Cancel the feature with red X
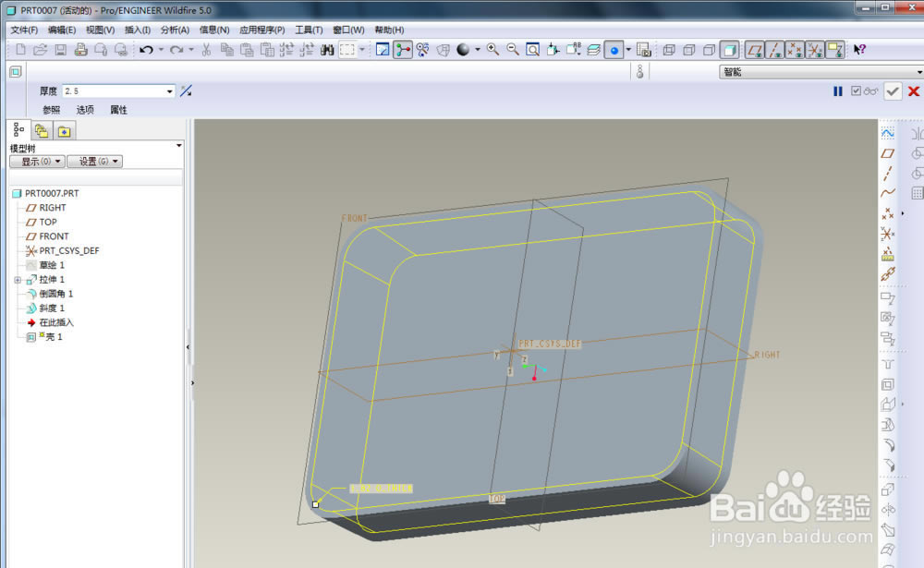 click(914, 91)
